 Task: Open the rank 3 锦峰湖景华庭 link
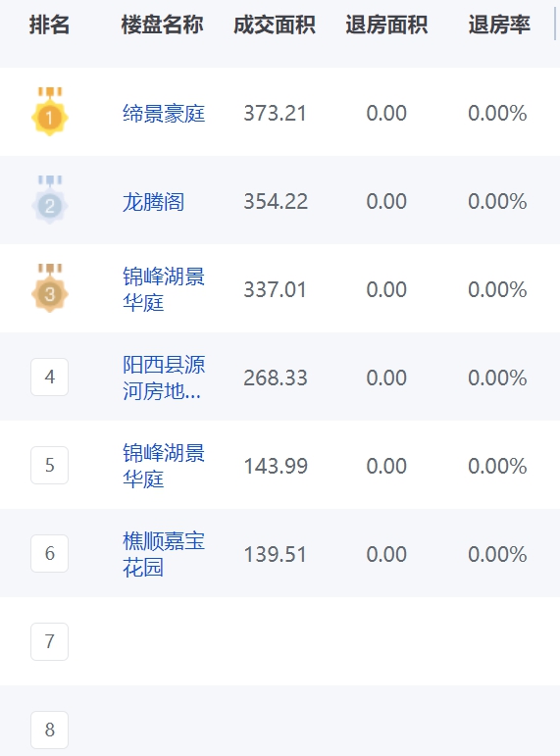click(x=164, y=289)
